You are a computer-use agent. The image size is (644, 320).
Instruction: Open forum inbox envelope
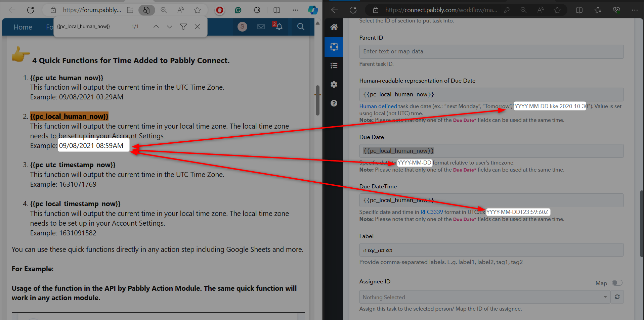point(261,27)
